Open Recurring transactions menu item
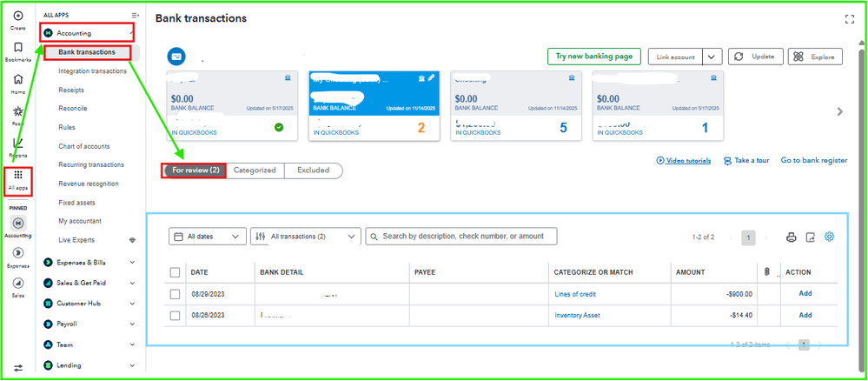 [91, 164]
